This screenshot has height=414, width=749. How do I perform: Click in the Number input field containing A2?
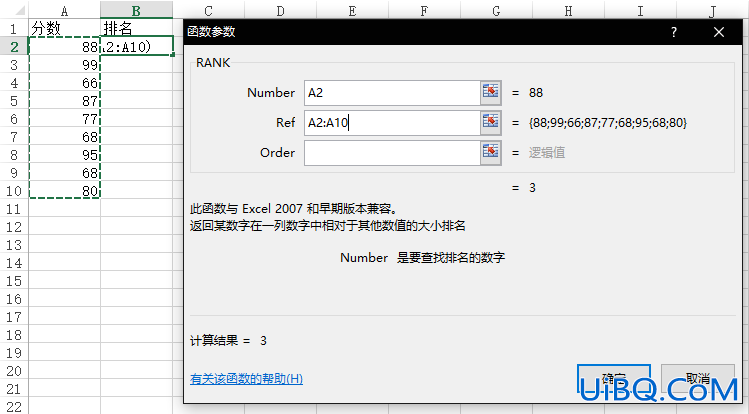tap(392, 93)
